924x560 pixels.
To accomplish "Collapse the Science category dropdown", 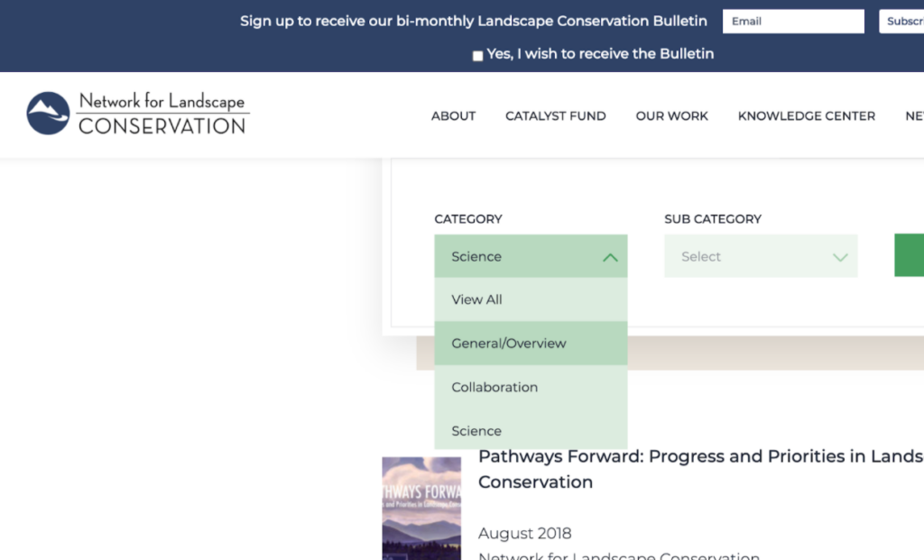I will [x=530, y=257].
